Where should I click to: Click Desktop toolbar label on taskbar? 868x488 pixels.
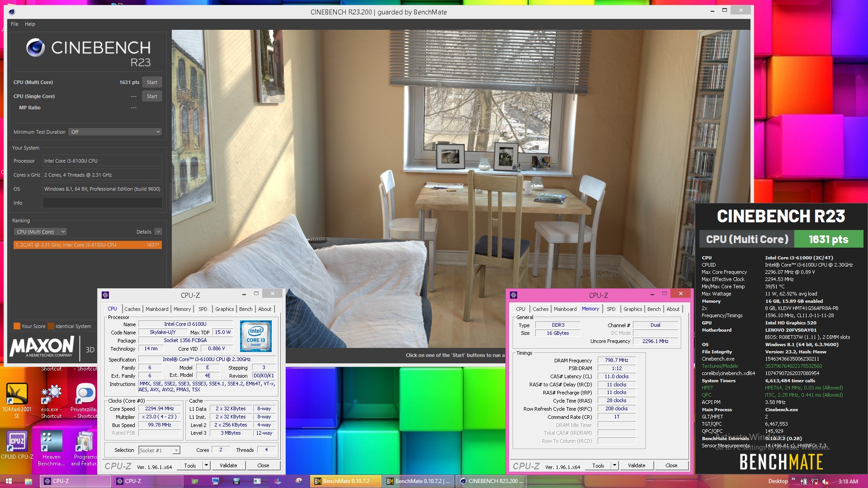click(x=778, y=481)
